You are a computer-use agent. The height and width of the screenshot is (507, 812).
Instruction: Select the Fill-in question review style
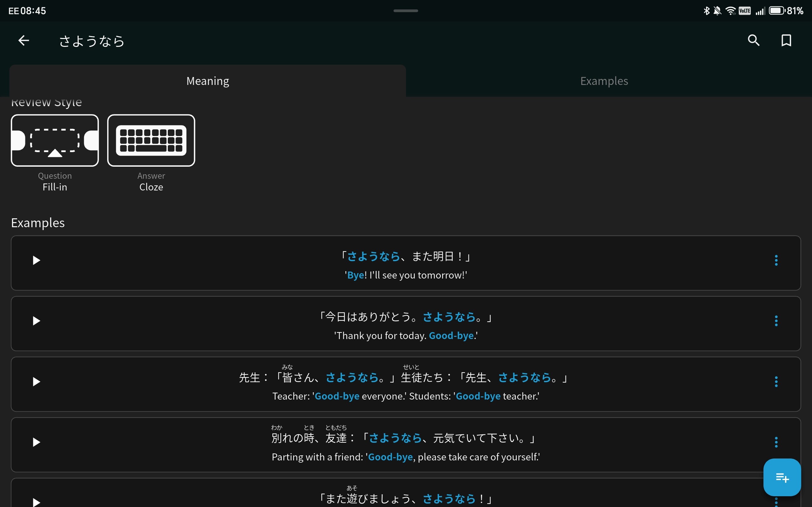pyautogui.click(x=55, y=140)
